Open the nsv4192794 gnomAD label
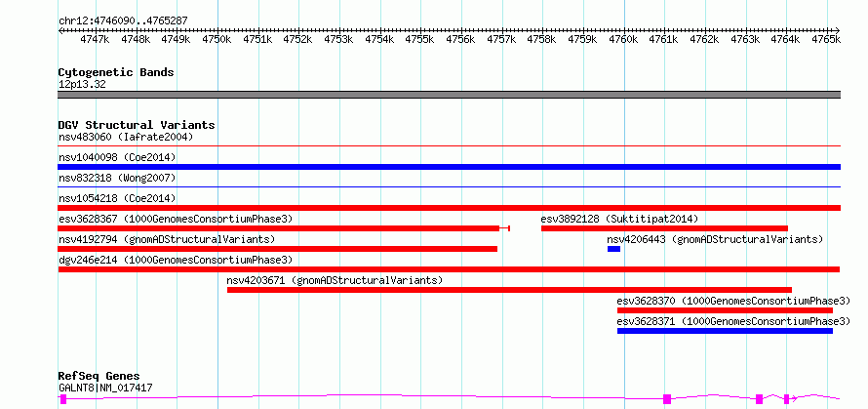Viewport: 868px width, 409px height. pyautogui.click(x=167, y=239)
